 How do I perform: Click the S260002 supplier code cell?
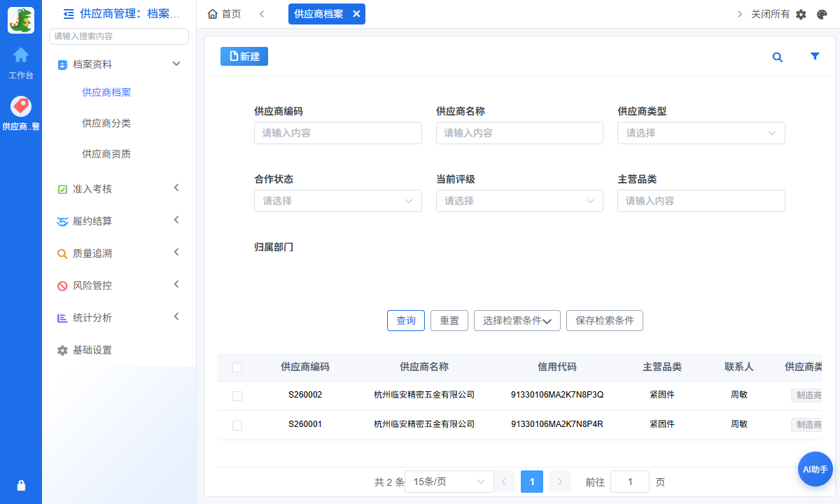tap(305, 395)
